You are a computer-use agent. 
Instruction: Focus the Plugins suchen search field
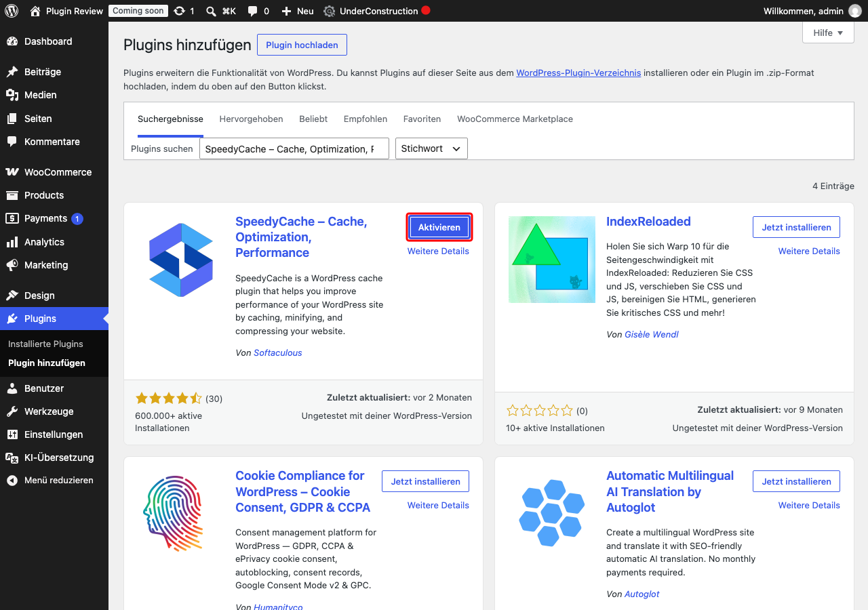[294, 148]
